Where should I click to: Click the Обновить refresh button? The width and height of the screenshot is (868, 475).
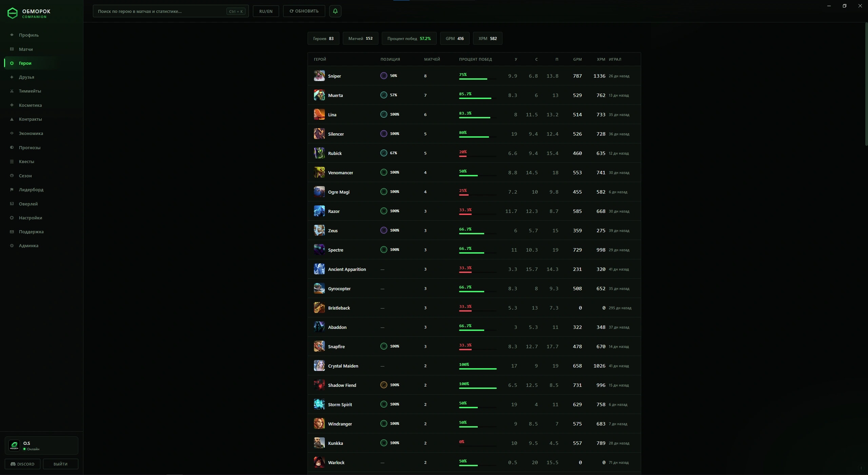(x=304, y=11)
